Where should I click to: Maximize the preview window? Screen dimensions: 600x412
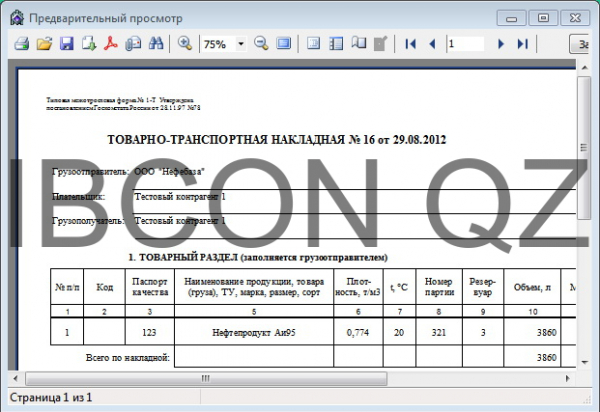pyautogui.click(x=543, y=18)
